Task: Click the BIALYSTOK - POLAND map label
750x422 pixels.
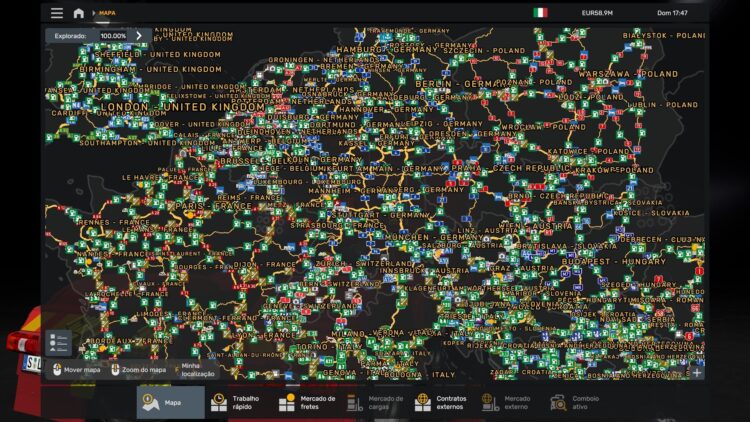Action: pyautogui.click(x=663, y=35)
